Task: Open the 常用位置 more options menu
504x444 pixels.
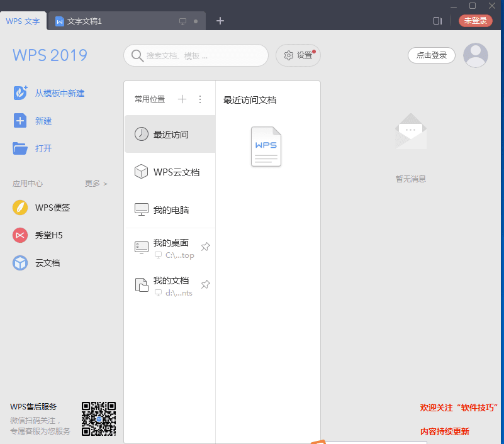Action: pos(199,99)
